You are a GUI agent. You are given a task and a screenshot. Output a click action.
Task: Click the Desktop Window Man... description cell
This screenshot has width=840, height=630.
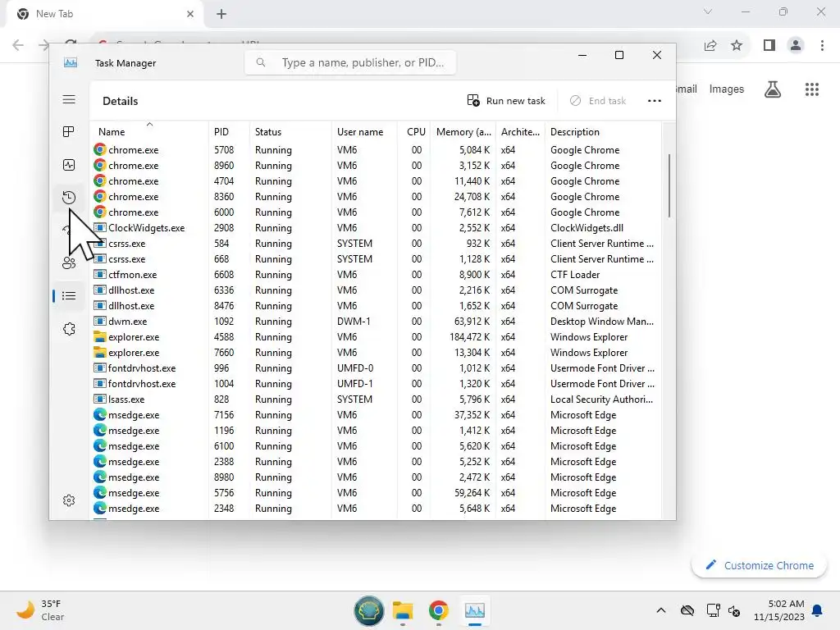point(601,322)
